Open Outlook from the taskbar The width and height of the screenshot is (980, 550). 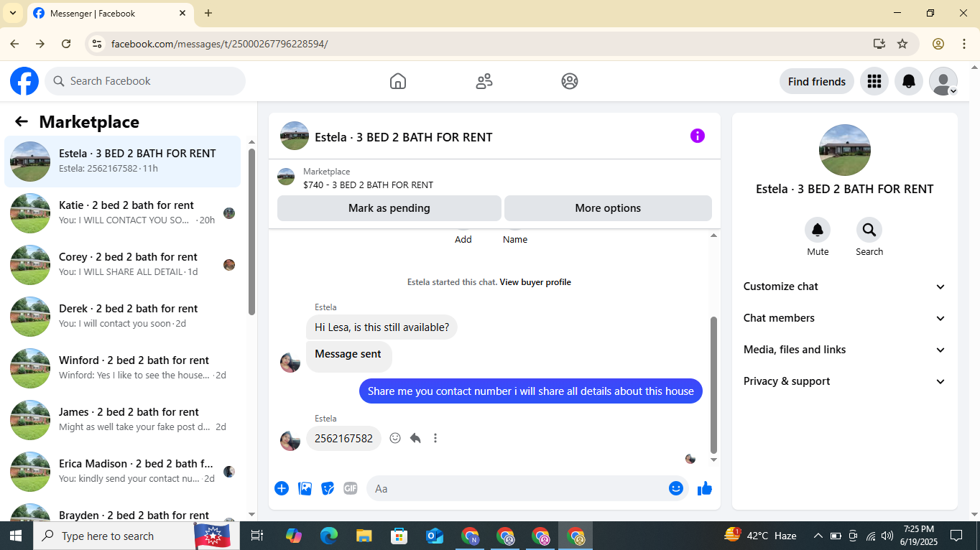coord(435,536)
